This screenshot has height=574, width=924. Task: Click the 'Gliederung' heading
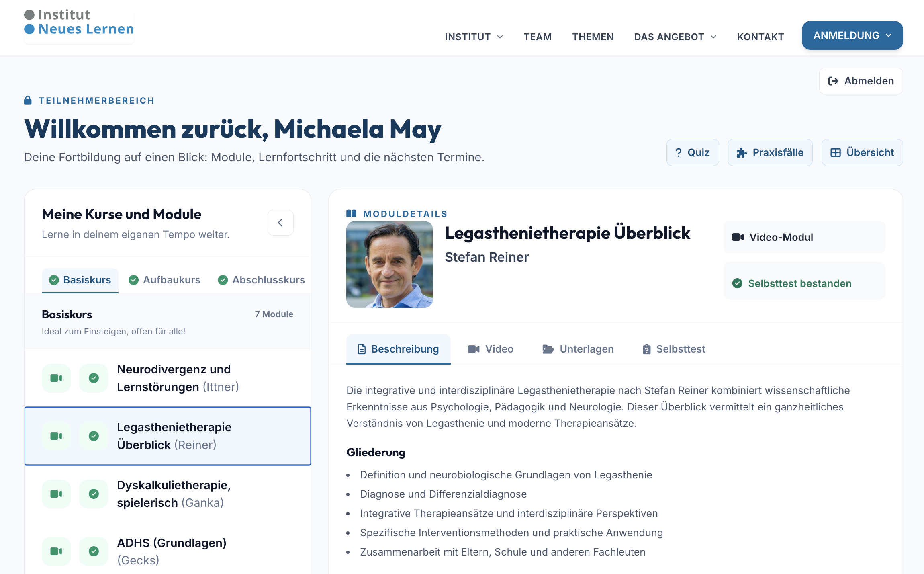[x=376, y=453]
